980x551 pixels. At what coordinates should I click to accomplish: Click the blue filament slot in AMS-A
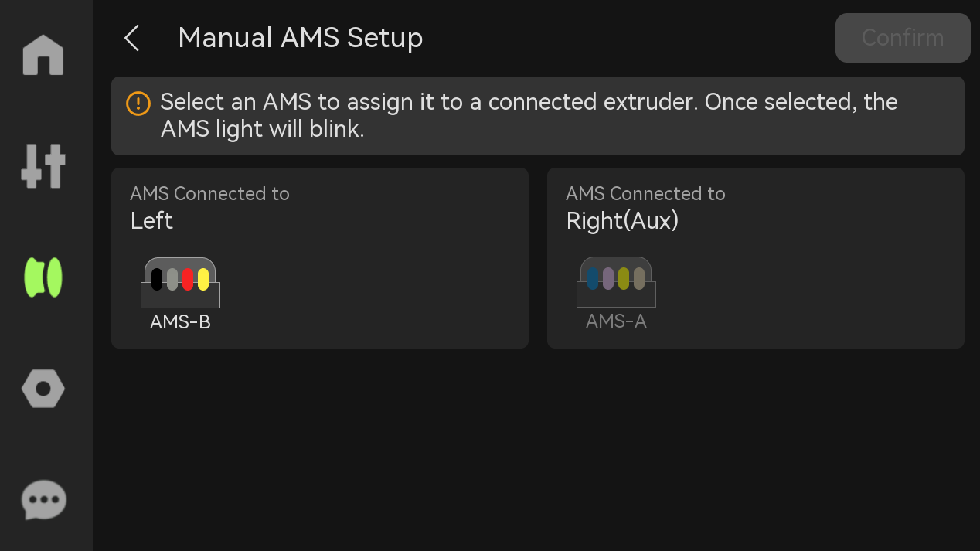click(x=593, y=278)
